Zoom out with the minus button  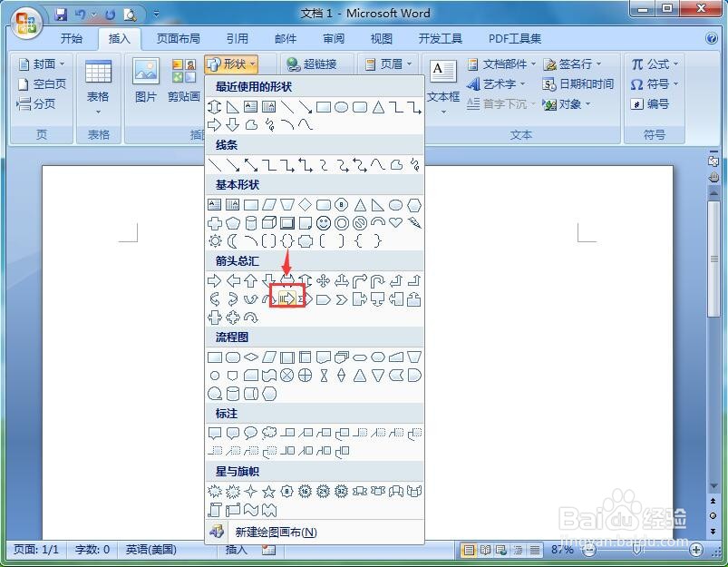coord(588,551)
